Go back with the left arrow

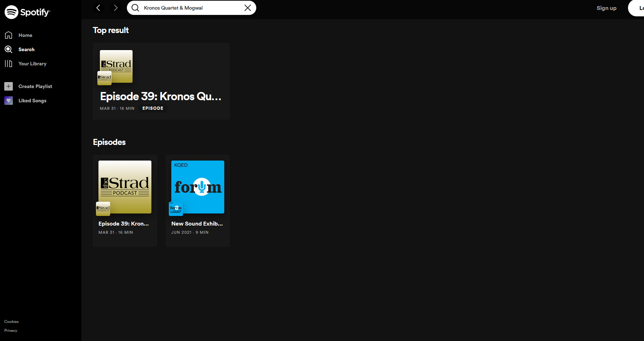click(98, 8)
